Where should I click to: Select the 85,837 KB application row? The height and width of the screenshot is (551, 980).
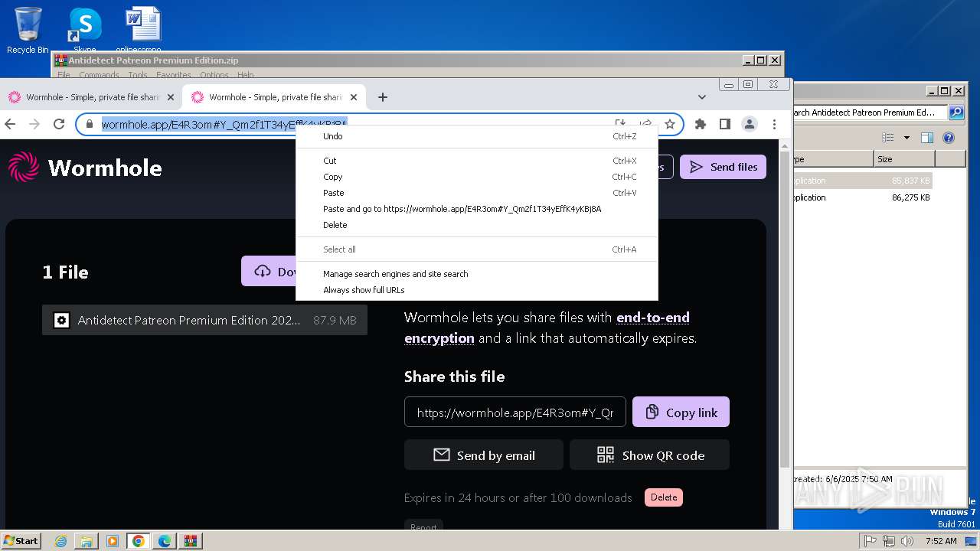pos(862,181)
